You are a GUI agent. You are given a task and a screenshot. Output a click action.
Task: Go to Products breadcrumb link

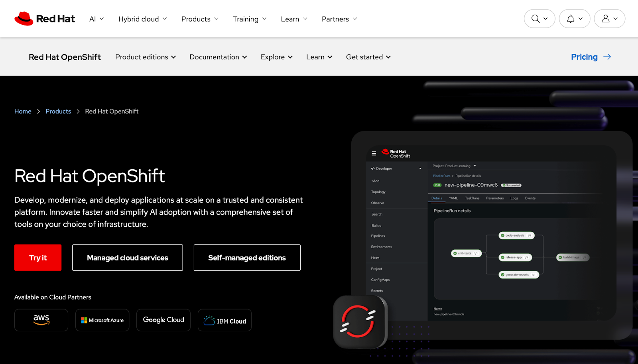(x=58, y=112)
